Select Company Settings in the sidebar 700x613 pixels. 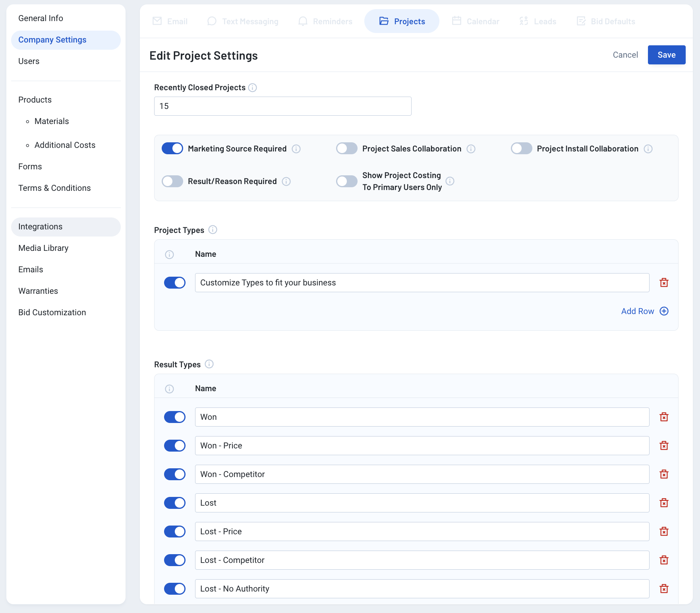(x=66, y=40)
